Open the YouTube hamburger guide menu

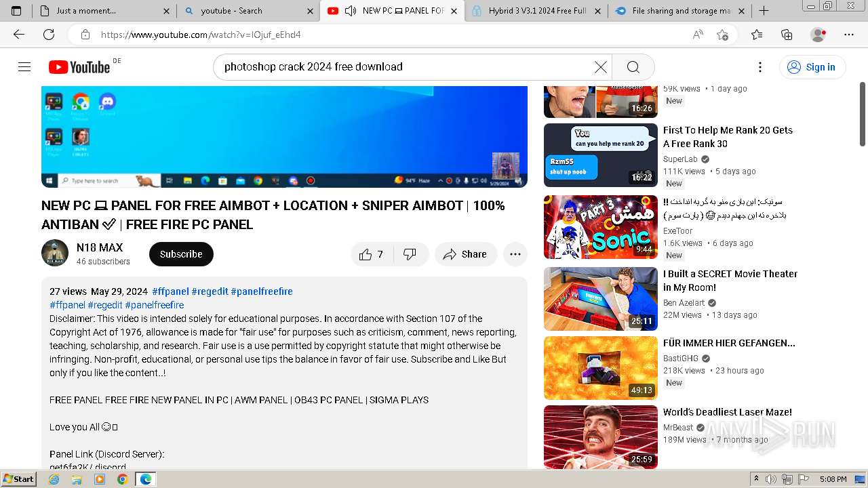pos(24,66)
